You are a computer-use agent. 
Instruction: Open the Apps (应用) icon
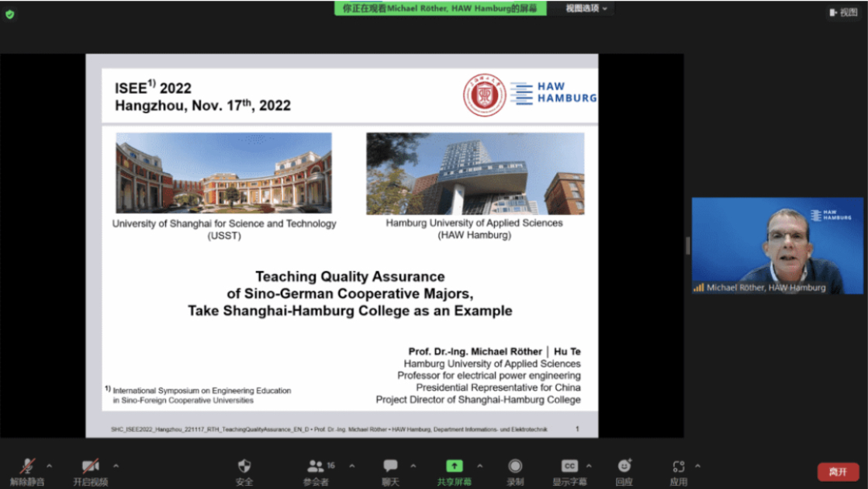(x=679, y=466)
